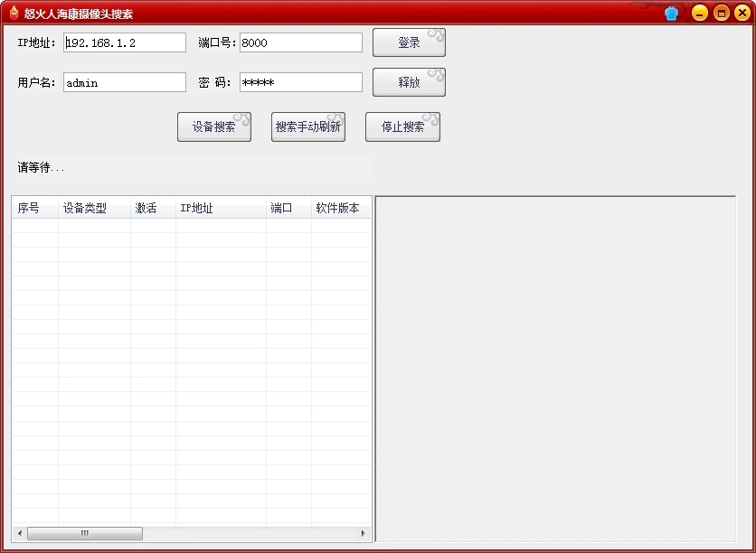Click 停止搜索 stop search button
This screenshot has height=553, width=756.
coord(402,127)
